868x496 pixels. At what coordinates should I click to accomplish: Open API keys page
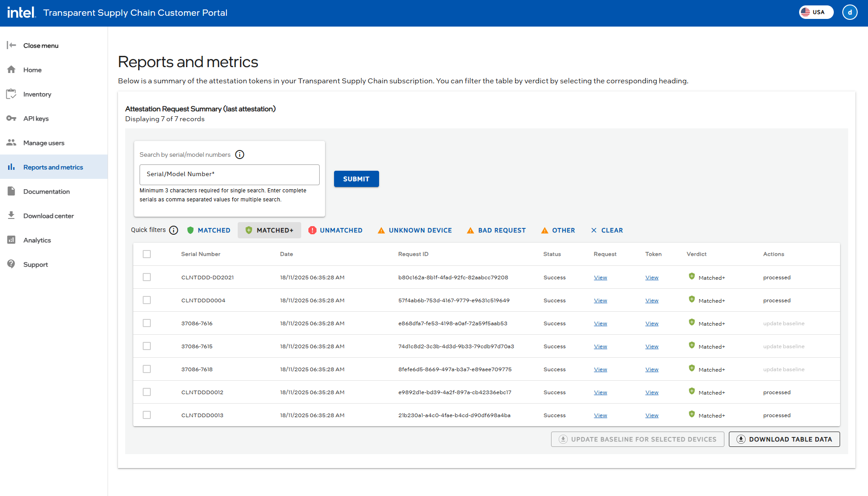(x=54, y=118)
